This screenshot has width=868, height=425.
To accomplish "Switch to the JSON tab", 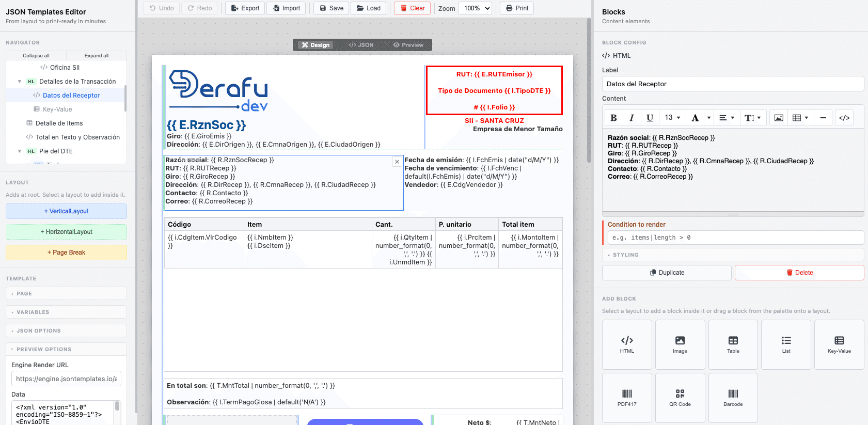I will (x=361, y=45).
